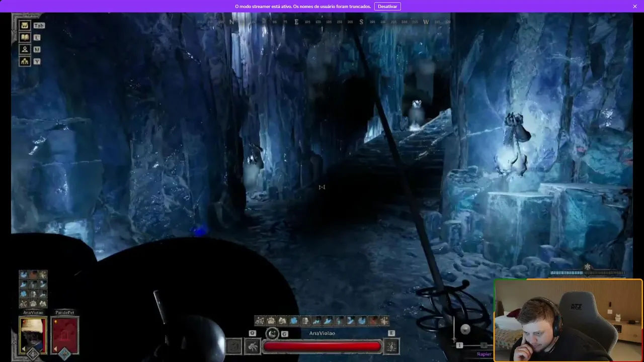Click the Rapier weapon label
Image resolution: width=644 pixels, height=362 pixels.
[x=484, y=354]
